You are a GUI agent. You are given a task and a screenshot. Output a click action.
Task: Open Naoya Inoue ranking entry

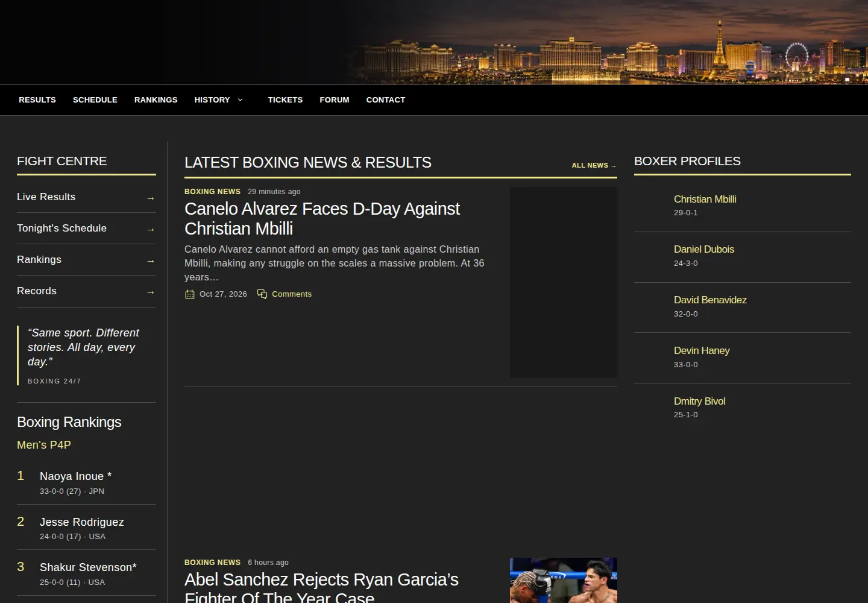pyautogui.click(x=76, y=476)
